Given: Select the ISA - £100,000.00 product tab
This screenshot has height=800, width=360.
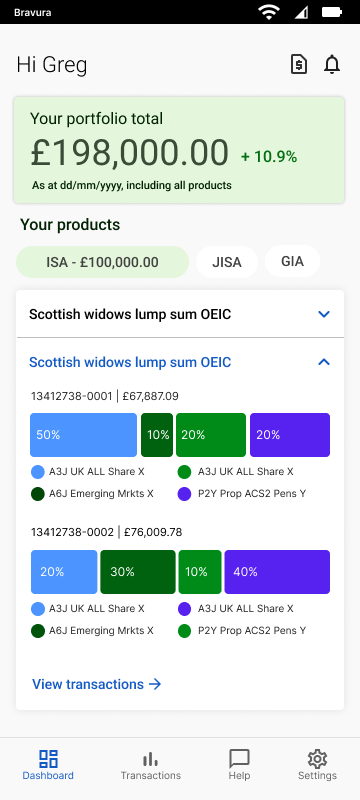Looking at the screenshot, I should pyautogui.click(x=102, y=262).
